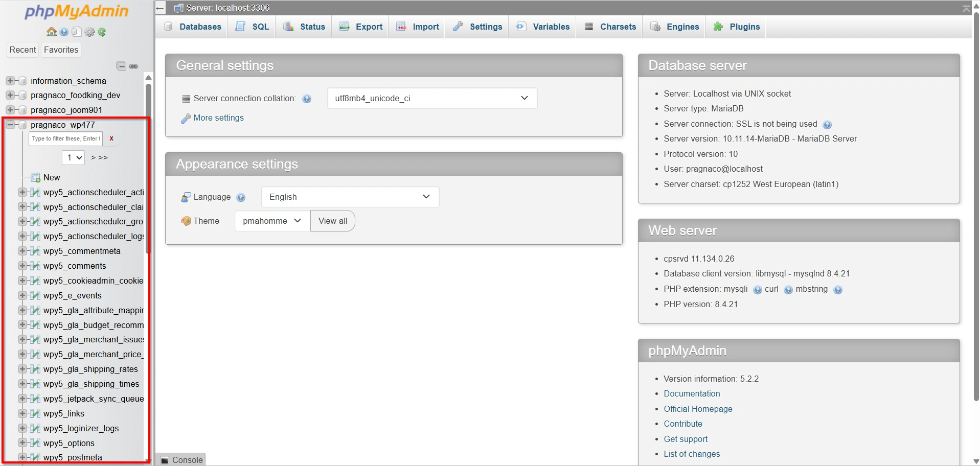
Task: Open the Theme dropdown showing pmahomme
Action: (x=272, y=221)
